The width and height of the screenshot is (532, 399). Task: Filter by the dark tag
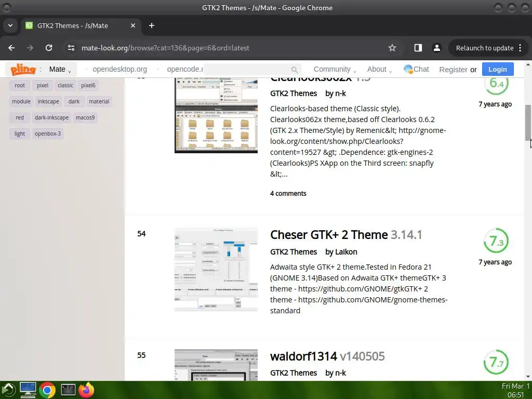click(74, 101)
